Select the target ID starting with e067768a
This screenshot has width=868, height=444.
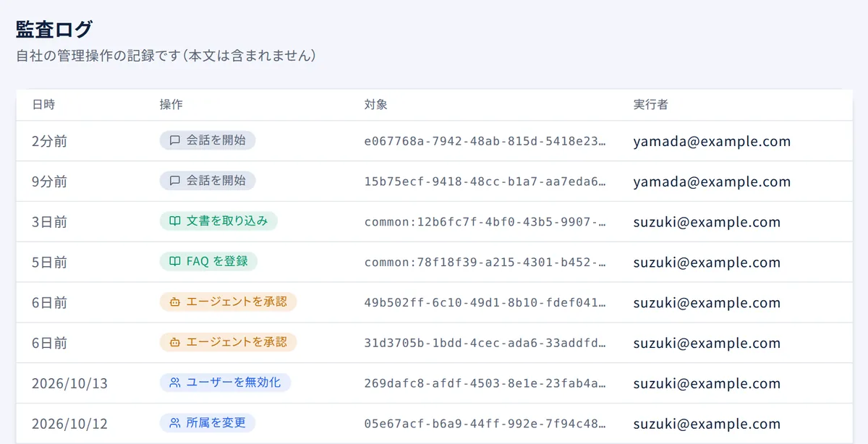coord(485,142)
